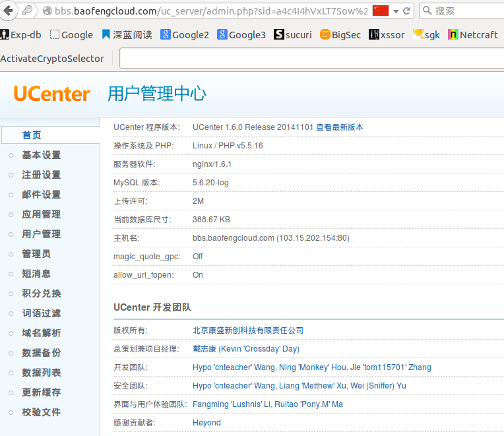
Task: Click the 上传许可 2M value
Action: tap(198, 201)
